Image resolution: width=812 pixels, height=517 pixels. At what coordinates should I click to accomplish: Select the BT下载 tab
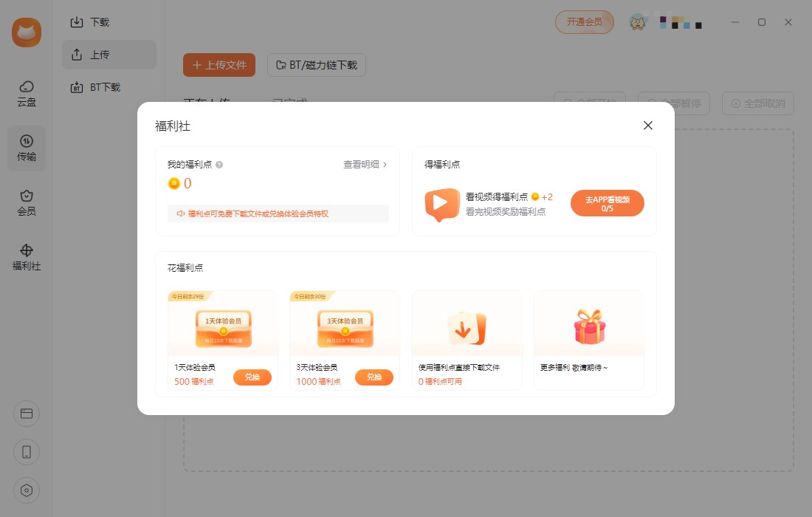(x=109, y=87)
